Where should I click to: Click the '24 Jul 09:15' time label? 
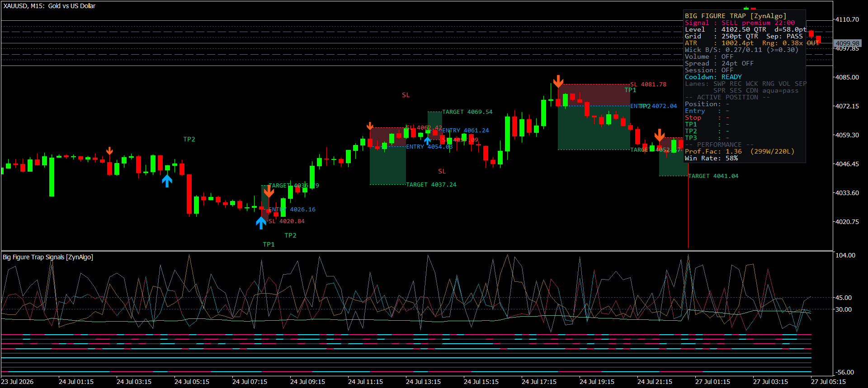pyautogui.click(x=307, y=382)
